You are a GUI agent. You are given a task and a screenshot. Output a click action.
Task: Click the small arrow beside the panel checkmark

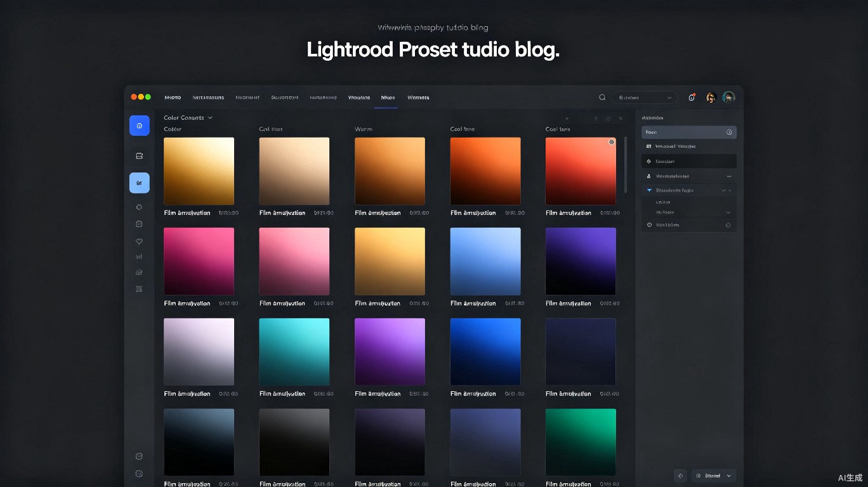point(730,190)
